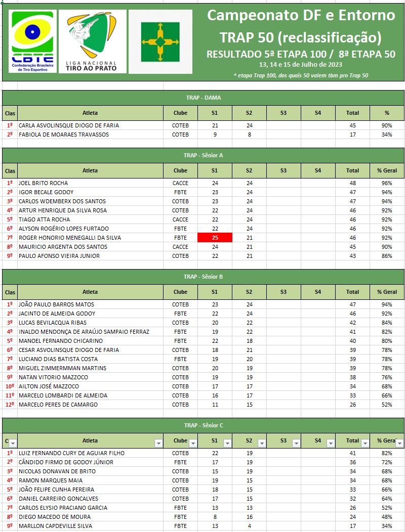Select cell LUCIANO DIAS BATISTA COSTA
Screen dimensions: 405x532
tap(91, 359)
